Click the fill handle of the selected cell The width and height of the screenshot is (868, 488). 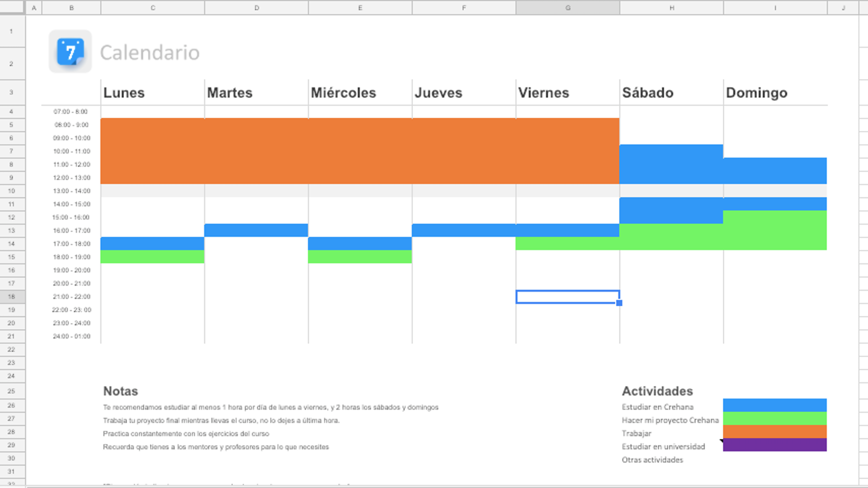click(619, 303)
